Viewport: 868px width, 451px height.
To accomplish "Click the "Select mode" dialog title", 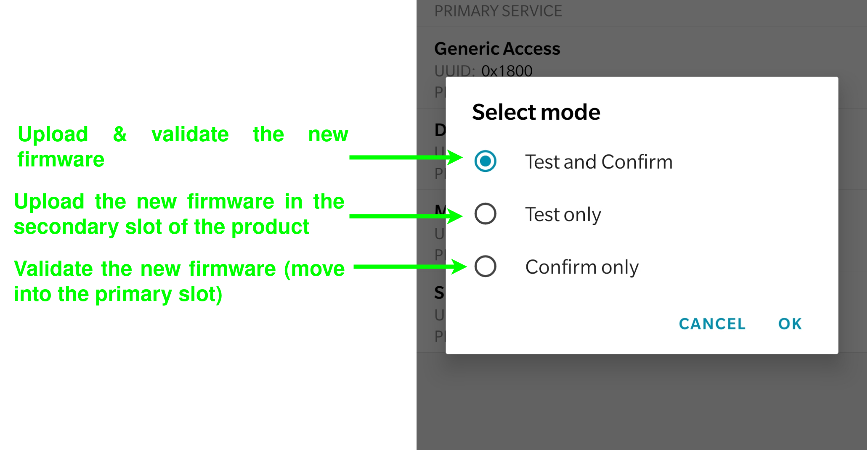I will click(536, 112).
